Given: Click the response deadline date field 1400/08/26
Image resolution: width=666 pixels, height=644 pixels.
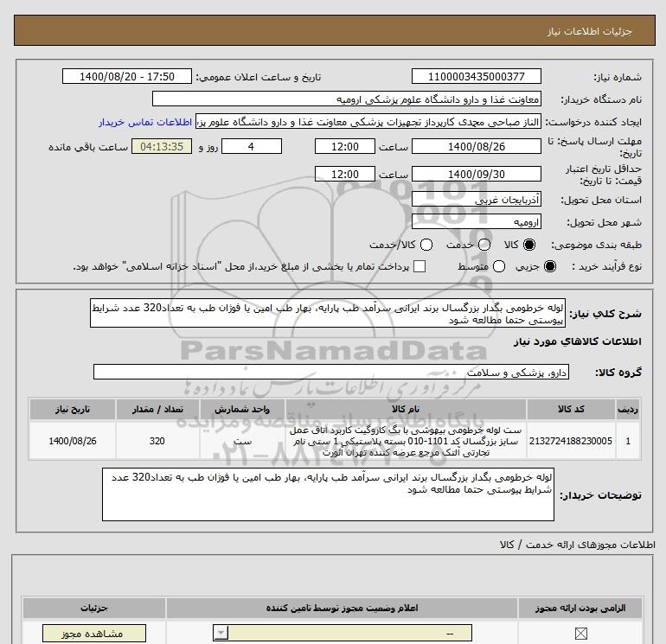Looking at the screenshot, I should (476, 147).
